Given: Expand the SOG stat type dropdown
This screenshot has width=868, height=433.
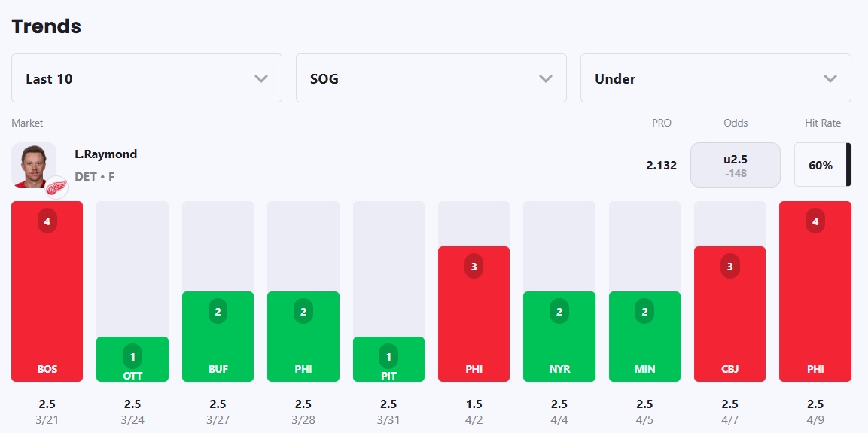Looking at the screenshot, I should pyautogui.click(x=431, y=78).
